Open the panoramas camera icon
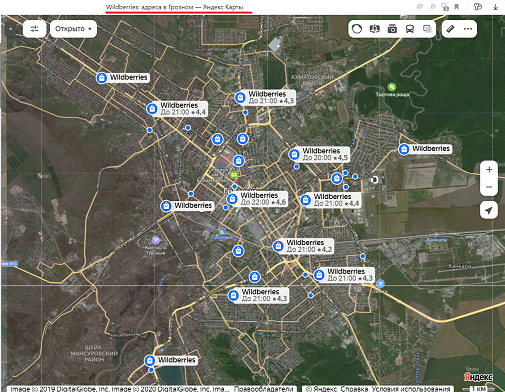Viewport: 505px width, 392px height. pos(392,29)
